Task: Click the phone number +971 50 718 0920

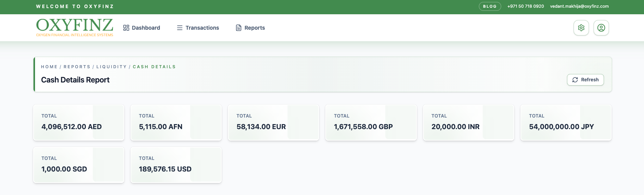Action: [525, 6]
